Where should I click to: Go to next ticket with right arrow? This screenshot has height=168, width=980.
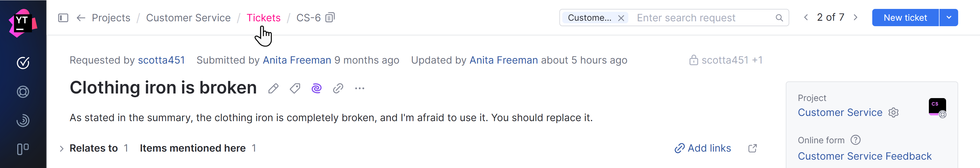pyautogui.click(x=856, y=18)
